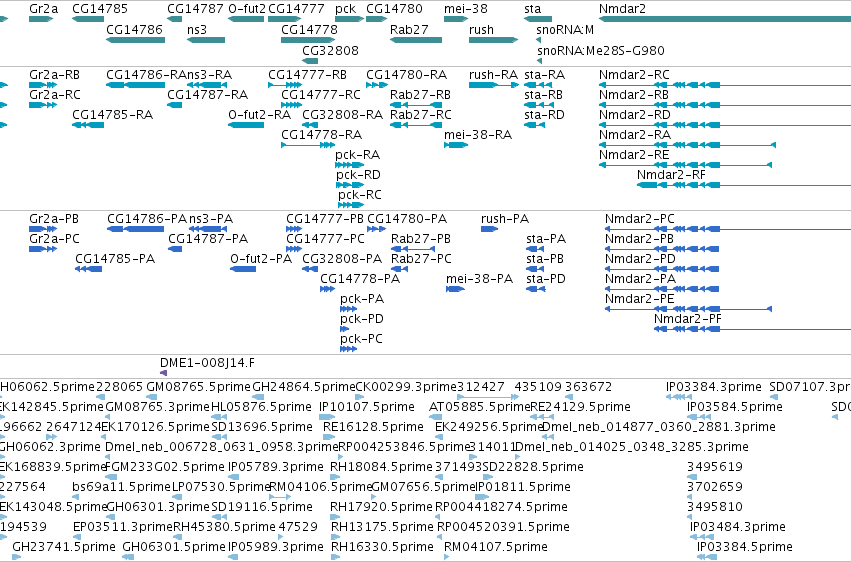Select the O-fut2-PA protein label
This screenshot has width=851, height=562.
pos(261,259)
